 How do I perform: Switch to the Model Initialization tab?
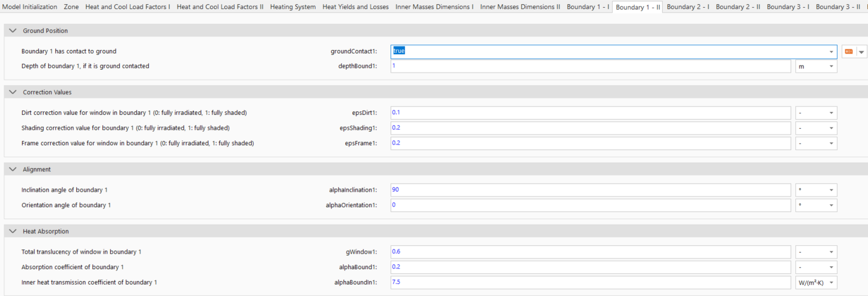pos(30,7)
